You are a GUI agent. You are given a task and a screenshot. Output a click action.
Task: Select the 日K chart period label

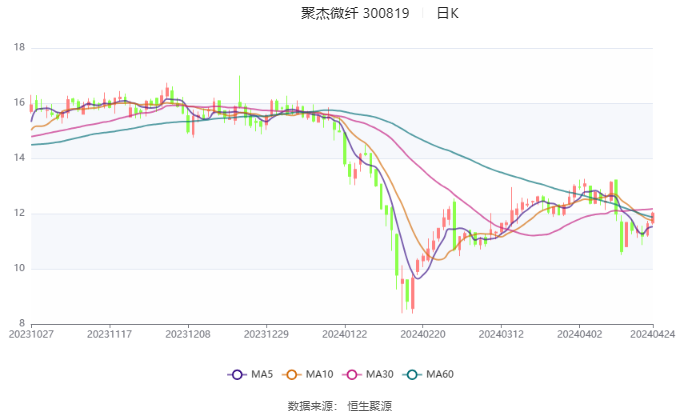(x=448, y=14)
